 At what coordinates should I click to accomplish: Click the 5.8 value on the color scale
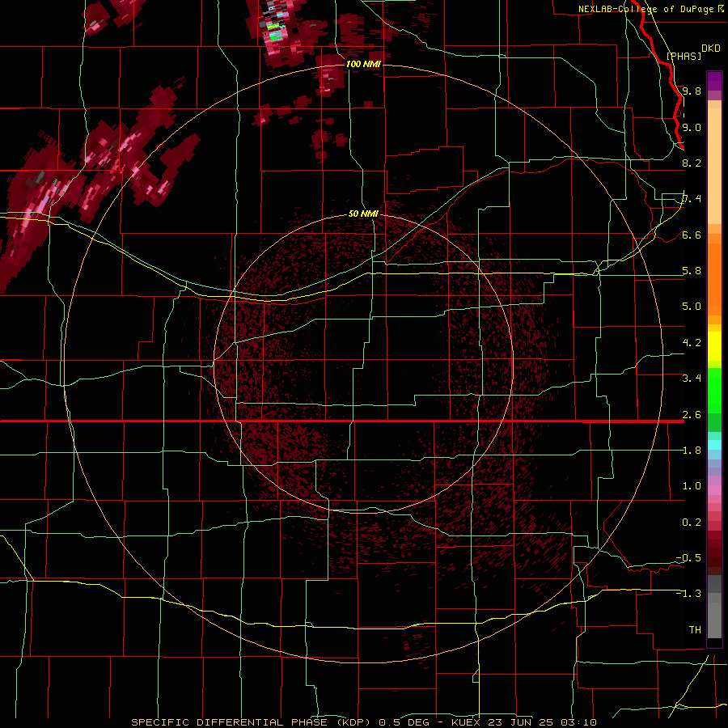692,271
